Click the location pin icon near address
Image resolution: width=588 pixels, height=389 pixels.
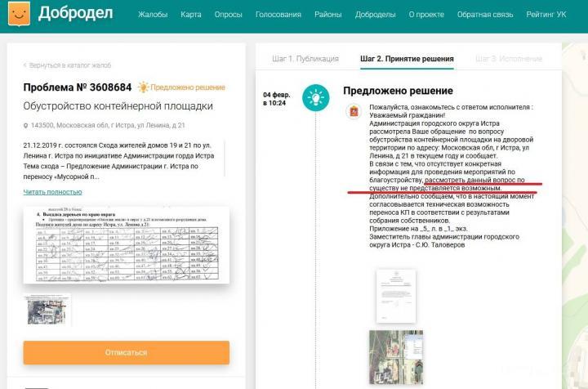pos(25,126)
